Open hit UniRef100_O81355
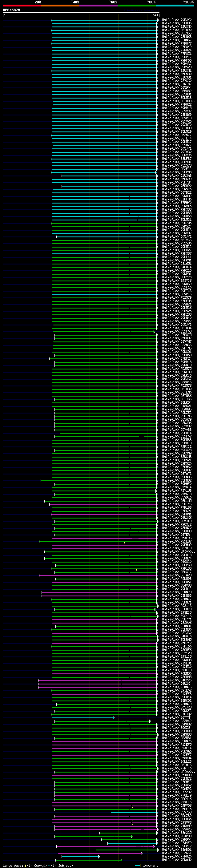 pos(177,33)
